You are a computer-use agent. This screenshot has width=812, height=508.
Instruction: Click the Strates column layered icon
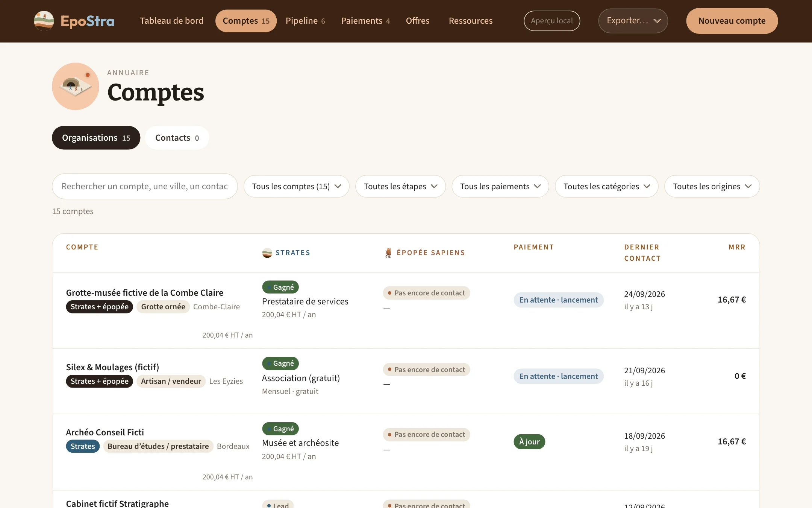click(267, 253)
